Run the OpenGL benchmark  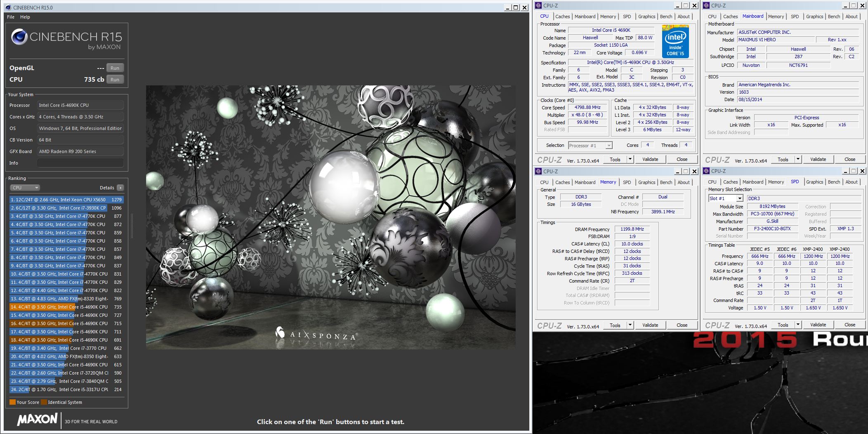[115, 68]
